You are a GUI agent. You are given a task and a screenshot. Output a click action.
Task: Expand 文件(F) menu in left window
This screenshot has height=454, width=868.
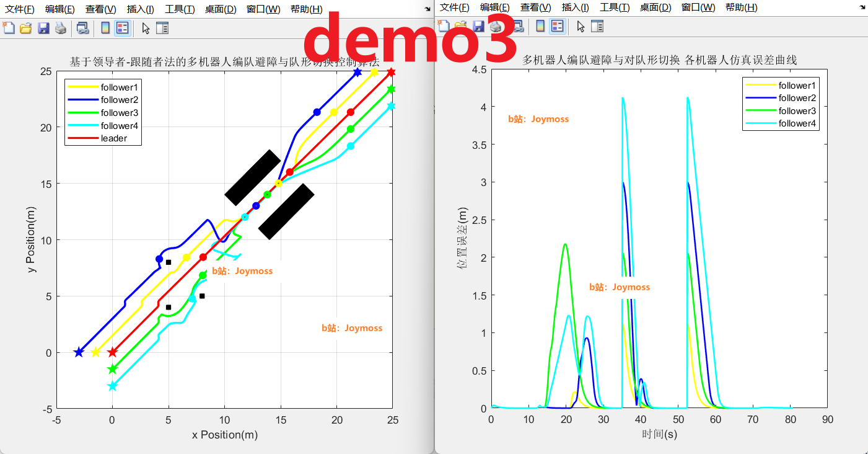point(19,9)
